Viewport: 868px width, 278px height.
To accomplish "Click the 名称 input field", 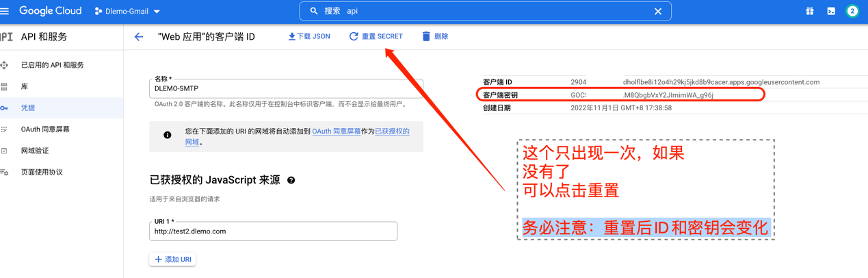I will pos(286,89).
